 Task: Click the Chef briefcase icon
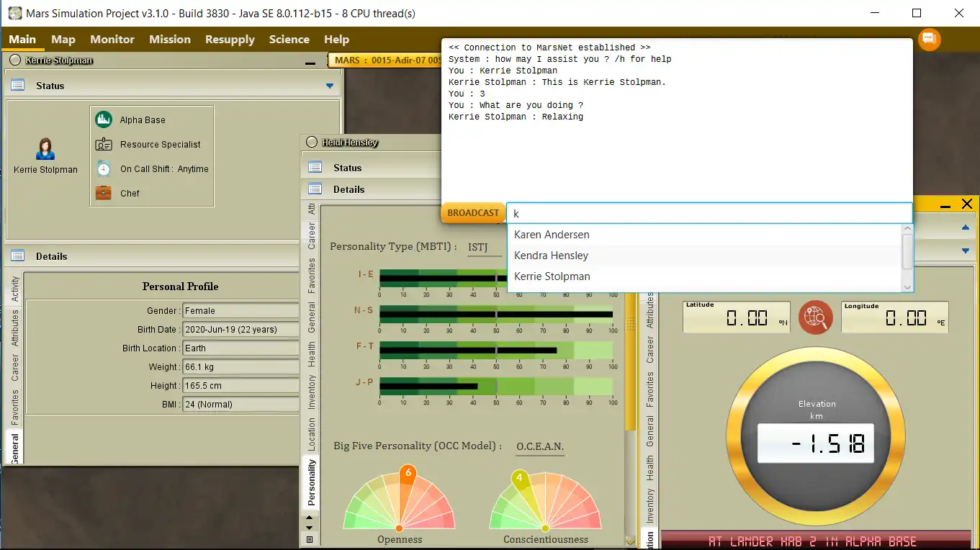(x=104, y=193)
